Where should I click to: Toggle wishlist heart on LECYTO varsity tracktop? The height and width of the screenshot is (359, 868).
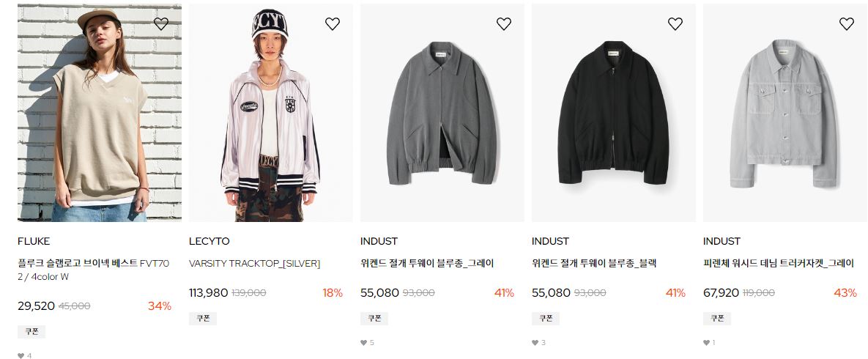pos(332,24)
